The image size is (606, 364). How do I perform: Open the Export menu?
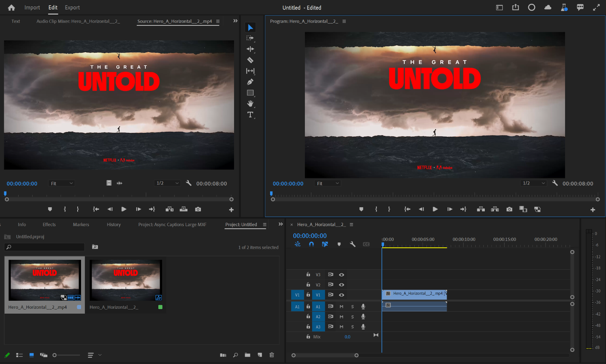click(x=72, y=8)
